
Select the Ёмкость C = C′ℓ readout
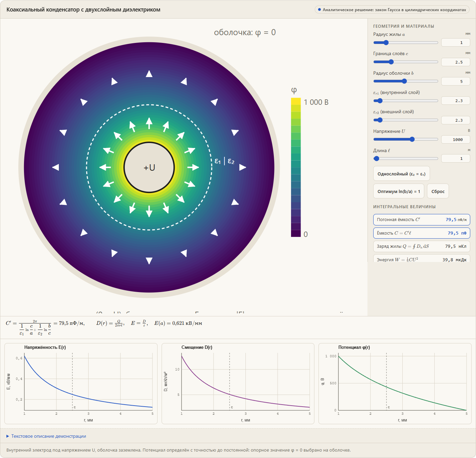click(422, 233)
